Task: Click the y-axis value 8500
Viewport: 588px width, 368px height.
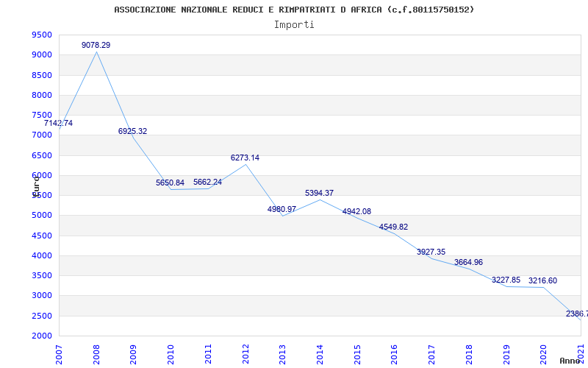Action: tap(42, 75)
